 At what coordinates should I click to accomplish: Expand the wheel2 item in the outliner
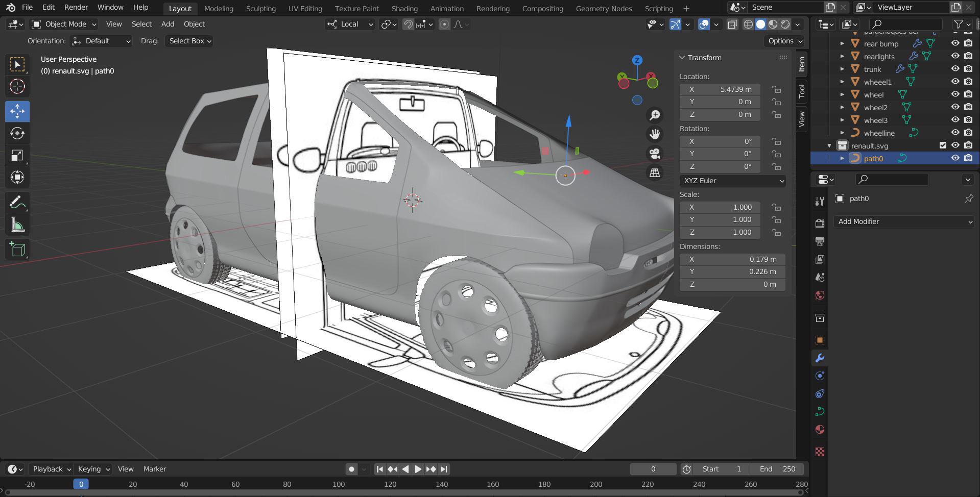[x=842, y=107]
